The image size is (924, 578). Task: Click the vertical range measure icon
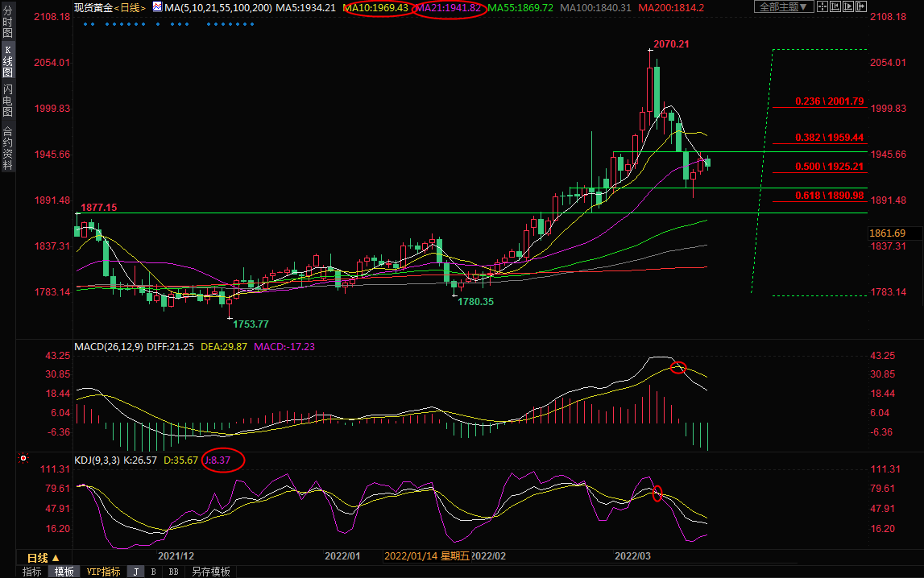pos(837,7)
